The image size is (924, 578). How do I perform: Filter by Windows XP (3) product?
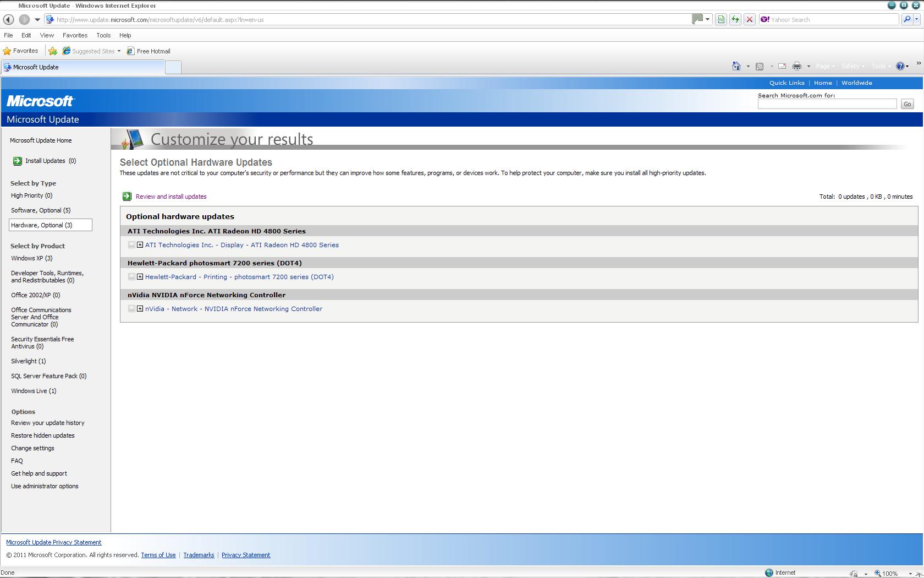(x=31, y=259)
